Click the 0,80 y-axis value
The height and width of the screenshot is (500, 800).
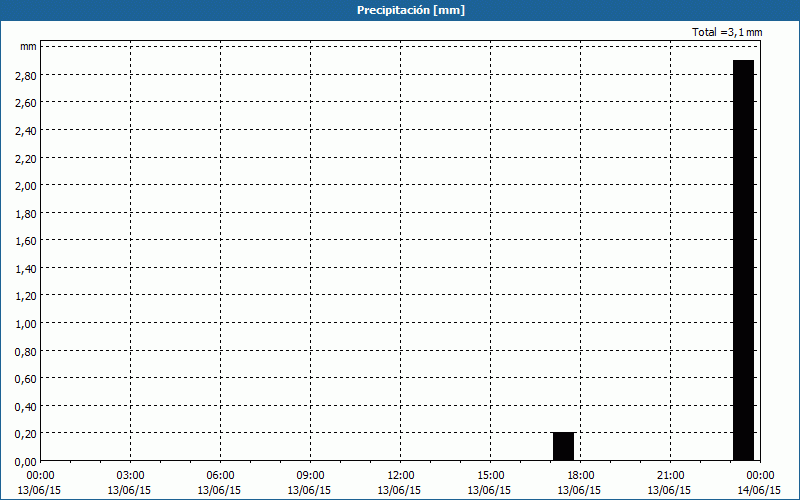26,351
